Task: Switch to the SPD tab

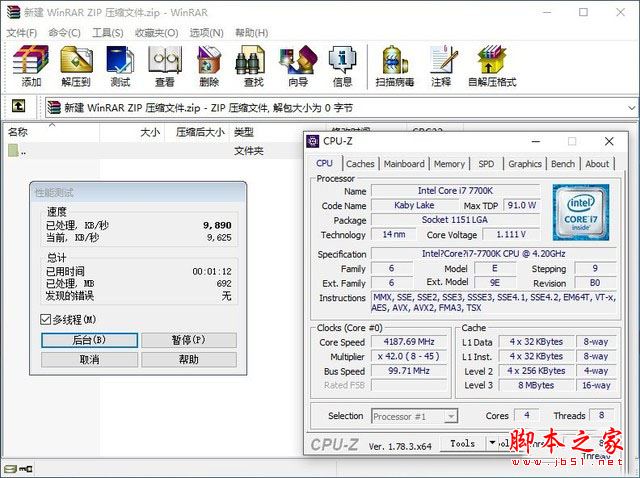Action: (486, 164)
